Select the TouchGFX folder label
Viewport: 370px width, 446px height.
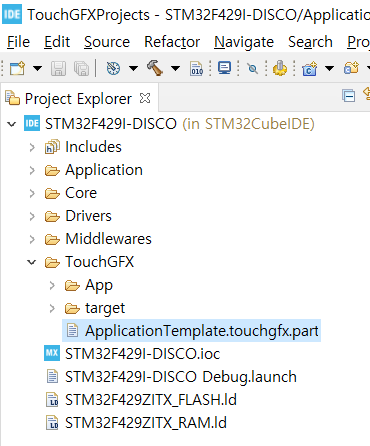point(99,262)
